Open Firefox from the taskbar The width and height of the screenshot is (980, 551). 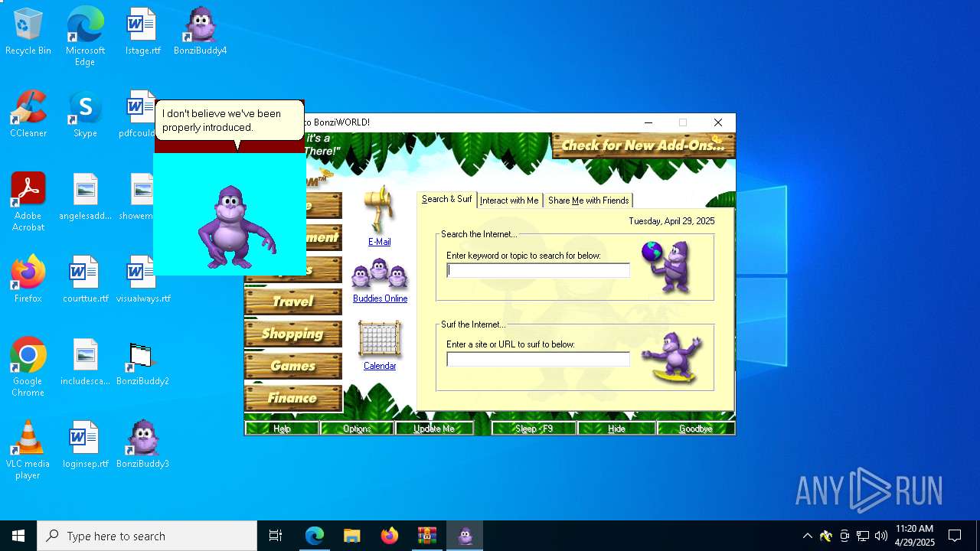[390, 536]
